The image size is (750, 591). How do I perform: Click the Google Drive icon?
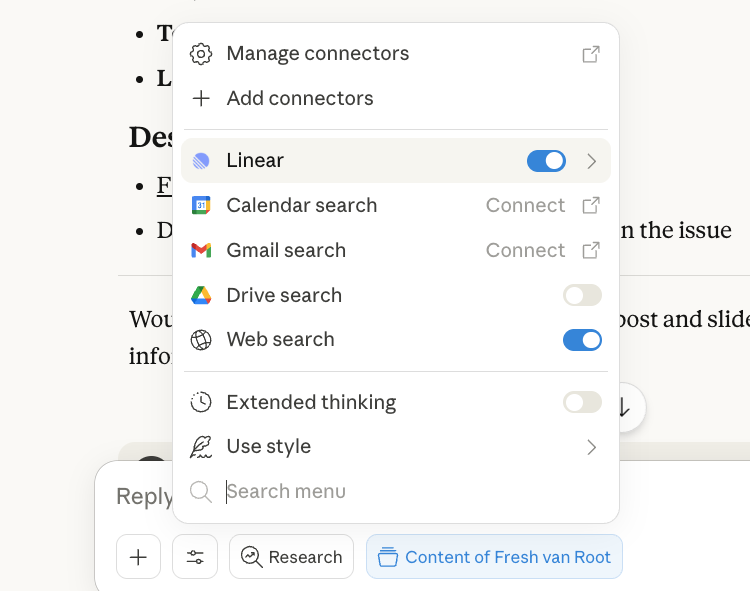pyautogui.click(x=201, y=295)
